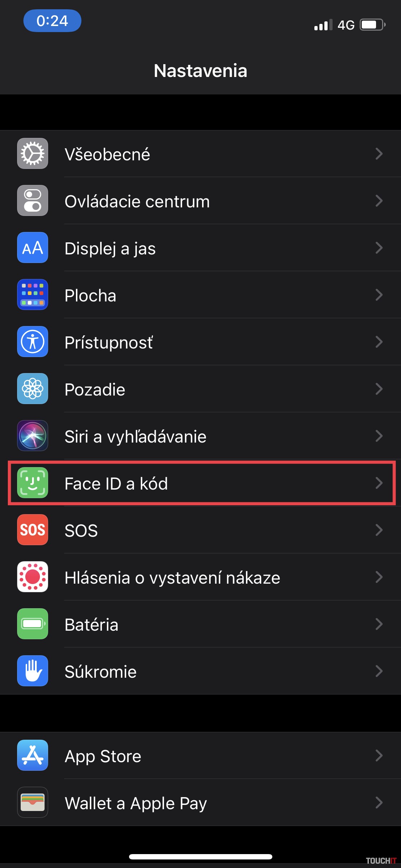This screenshot has height=868, width=401.
Task: Tap the home indicator bar
Action: click(x=201, y=857)
